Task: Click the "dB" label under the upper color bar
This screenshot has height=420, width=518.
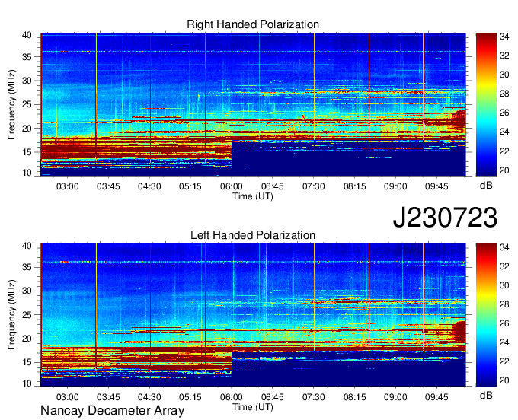Action: [486, 186]
